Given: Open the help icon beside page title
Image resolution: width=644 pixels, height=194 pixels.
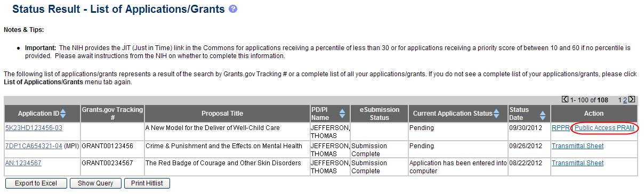Looking at the screenshot, I should [x=232, y=10].
